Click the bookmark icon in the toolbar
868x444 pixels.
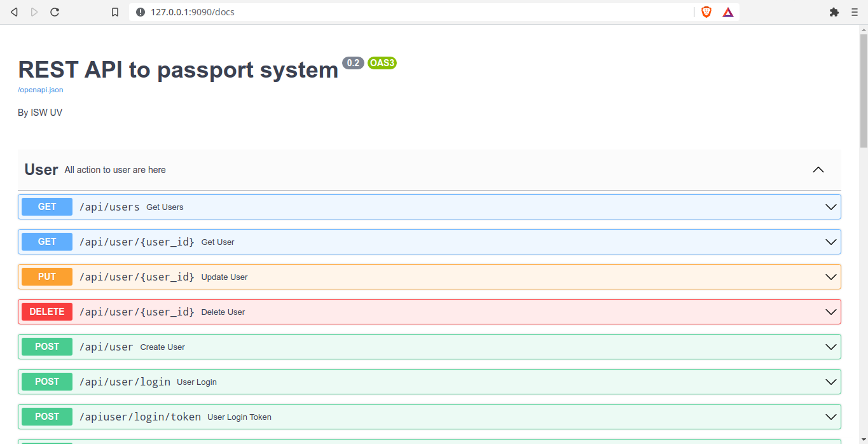pos(114,11)
